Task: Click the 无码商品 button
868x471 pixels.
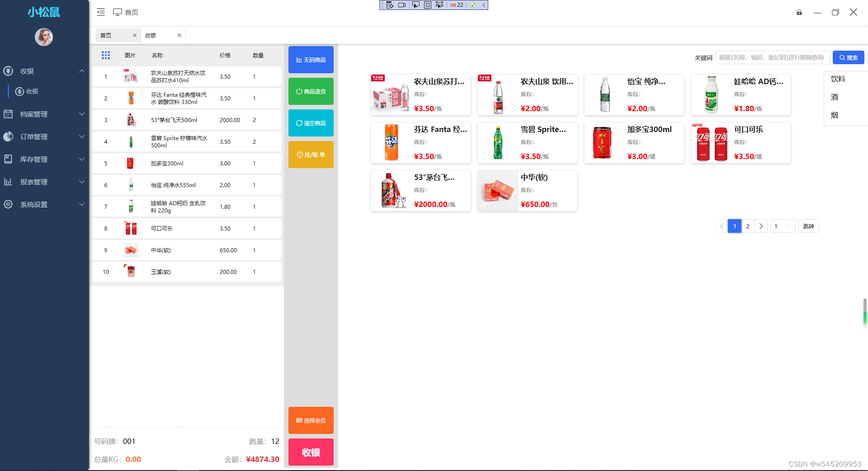Action: click(311, 60)
